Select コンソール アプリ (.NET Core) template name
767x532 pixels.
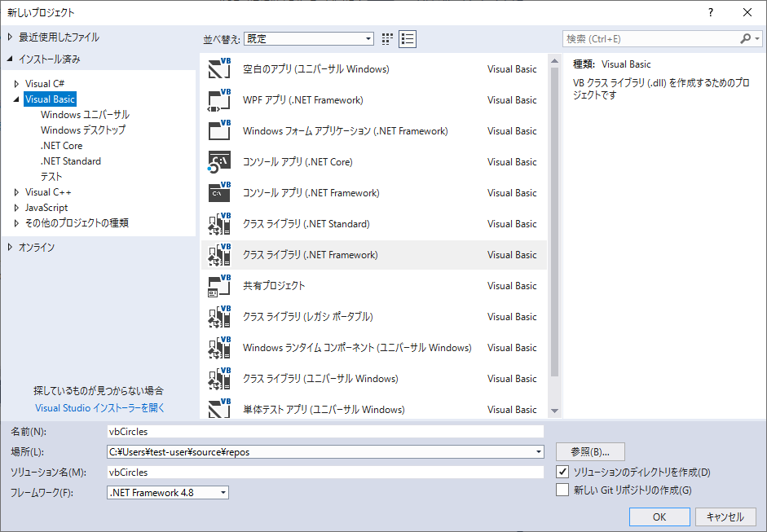pyautogui.click(x=298, y=162)
